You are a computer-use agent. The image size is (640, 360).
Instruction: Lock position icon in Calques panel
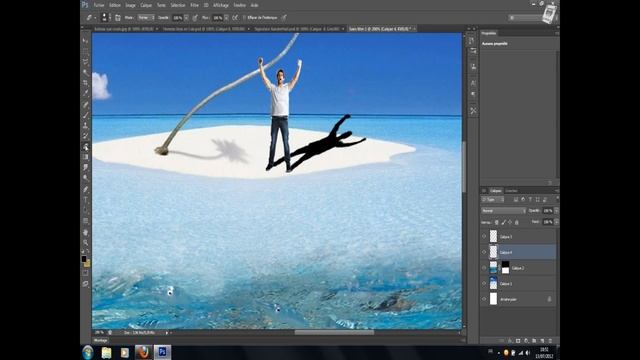(510, 222)
